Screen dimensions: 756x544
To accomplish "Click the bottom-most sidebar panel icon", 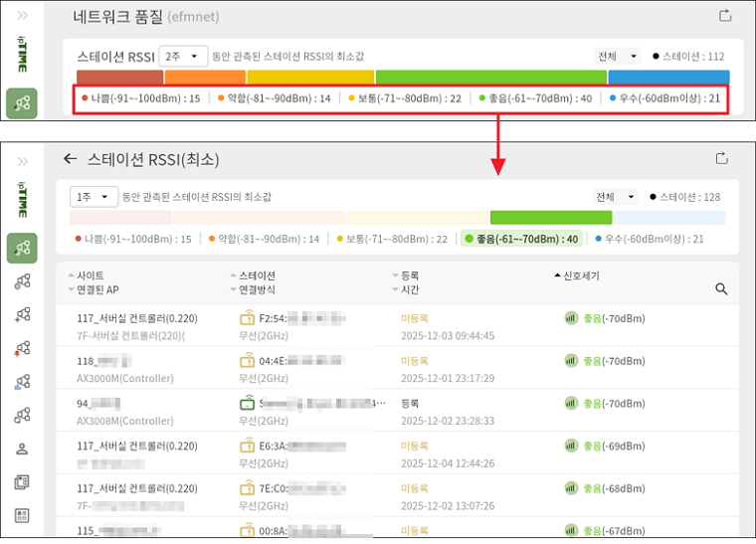I will click(x=22, y=515).
